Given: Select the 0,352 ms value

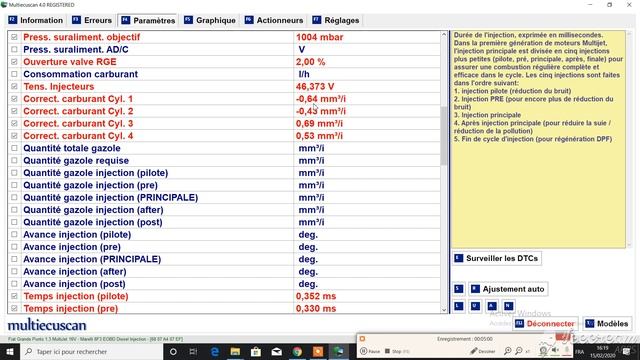Looking at the screenshot, I should (x=316, y=296).
